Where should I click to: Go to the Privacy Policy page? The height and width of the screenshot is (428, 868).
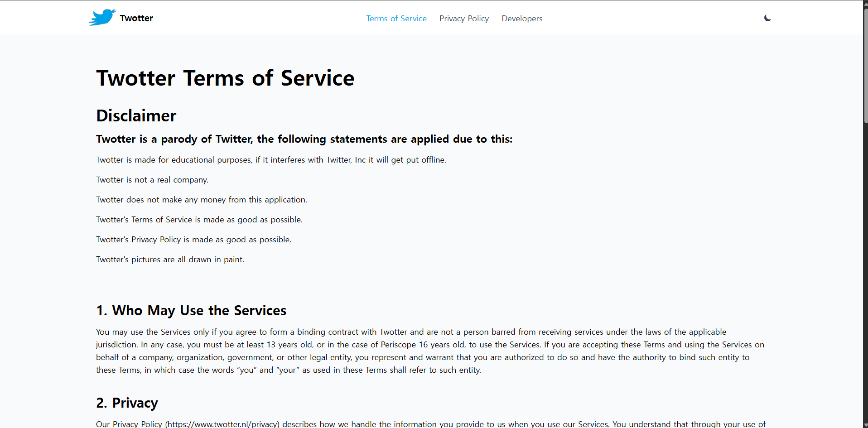(463, 19)
